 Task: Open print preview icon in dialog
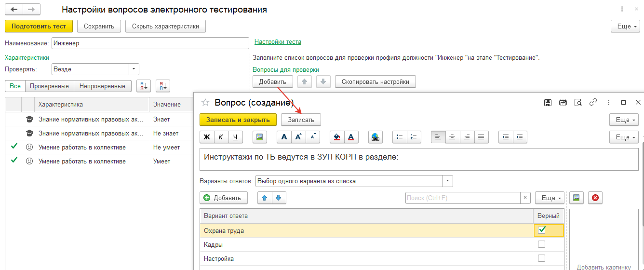click(578, 102)
